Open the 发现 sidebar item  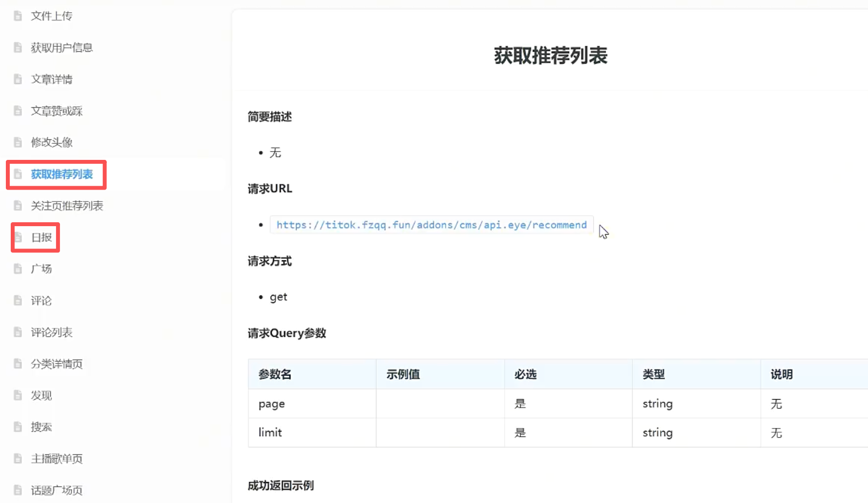(41, 395)
